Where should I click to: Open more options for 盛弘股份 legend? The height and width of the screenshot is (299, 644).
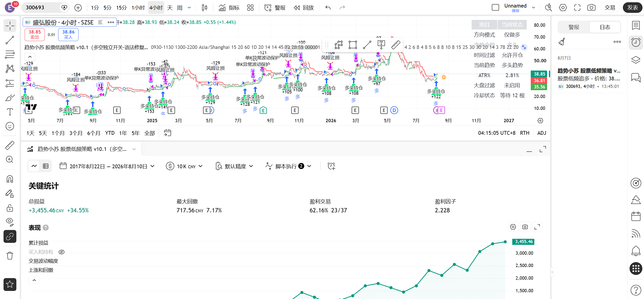click(x=111, y=22)
